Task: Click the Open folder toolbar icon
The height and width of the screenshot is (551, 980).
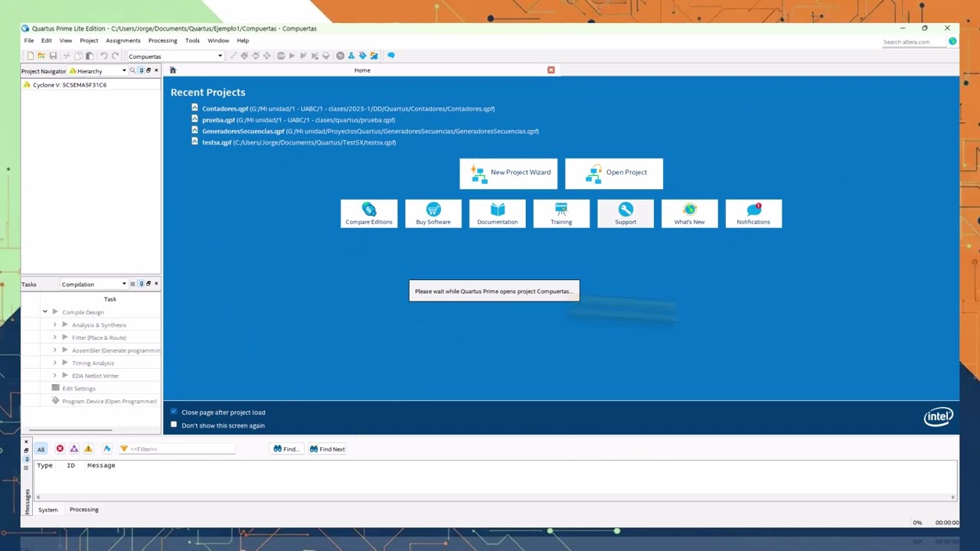Action: (x=41, y=56)
